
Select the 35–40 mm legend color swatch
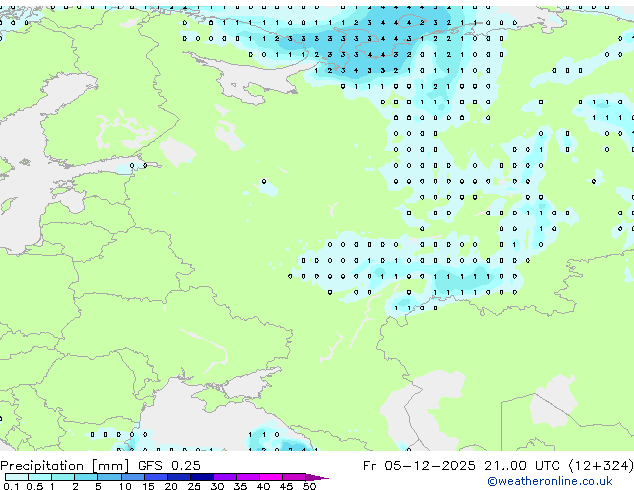click(248, 477)
